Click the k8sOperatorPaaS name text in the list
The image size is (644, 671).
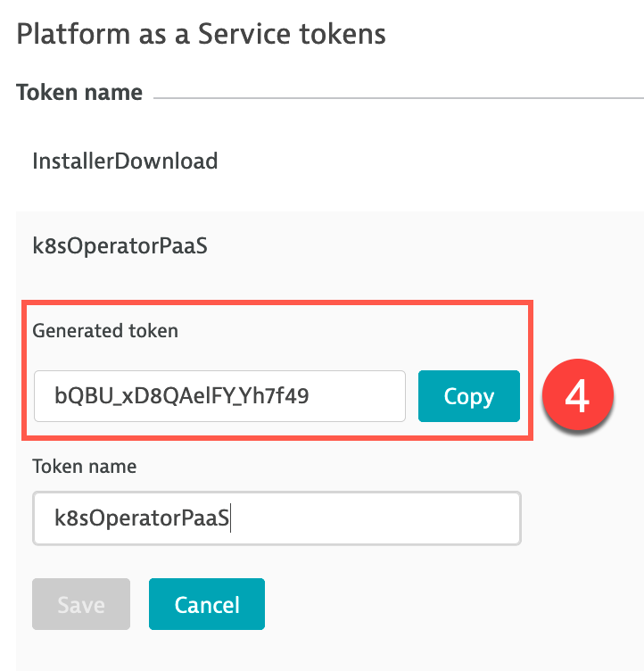120,246
